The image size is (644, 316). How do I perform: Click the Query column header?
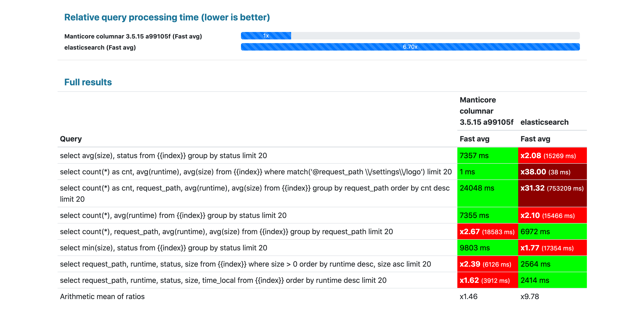(x=71, y=139)
